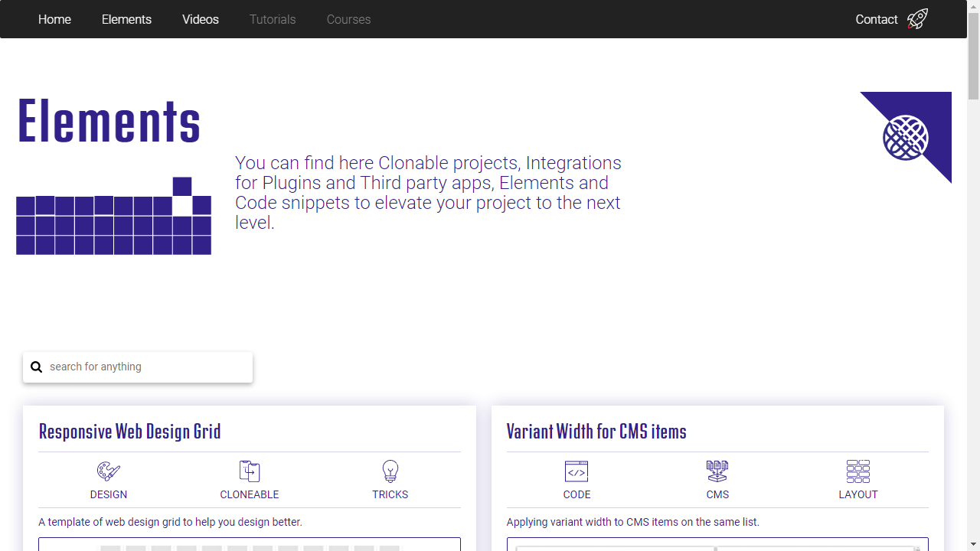Click the purple blocks grid illustration

pyautogui.click(x=113, y=216)
